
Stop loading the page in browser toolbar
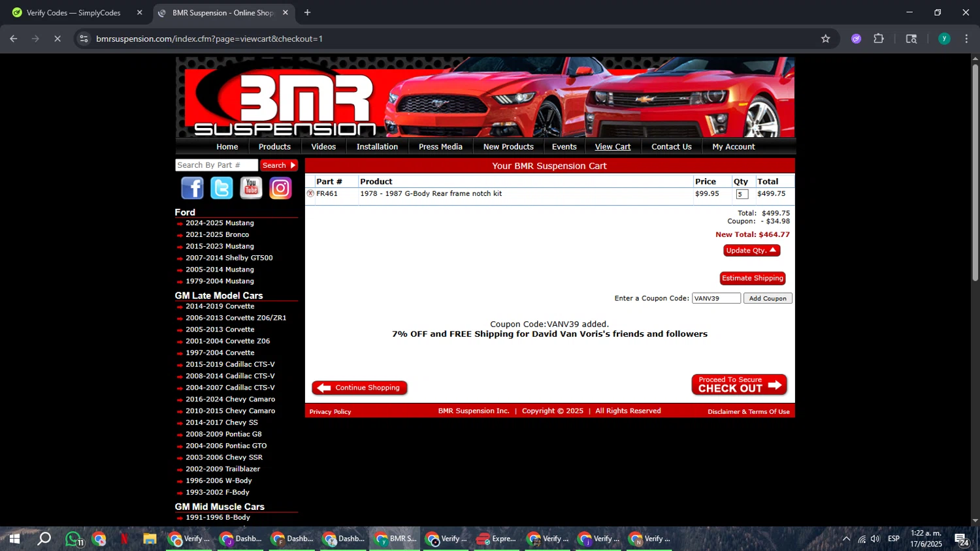(x=57, y=39)
